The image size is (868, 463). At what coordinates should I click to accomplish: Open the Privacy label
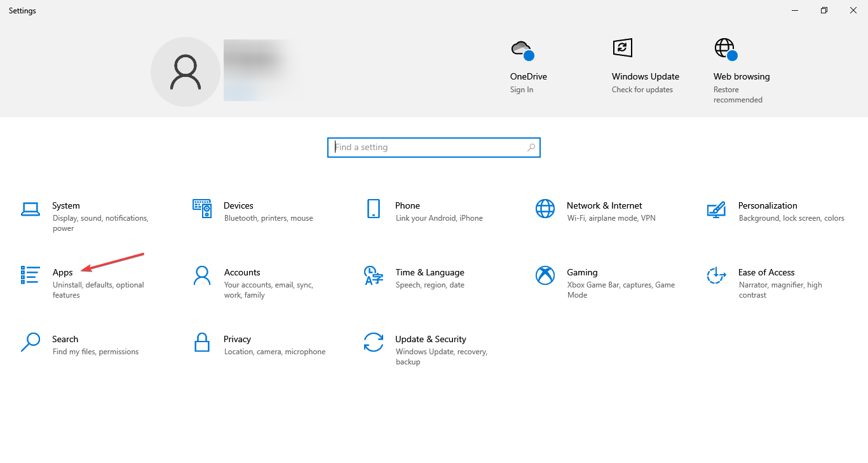237,339
